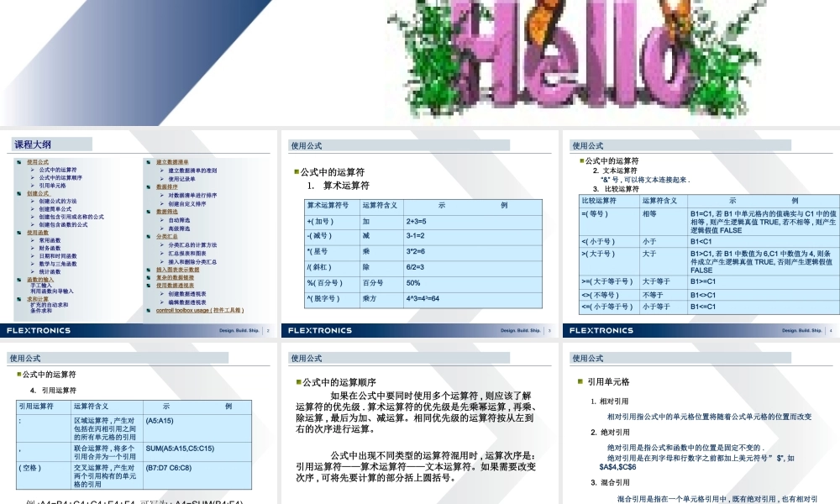Click the arrow marker before 常用函数
Viewport: 840px width, 504px height.
click(33, 241)
